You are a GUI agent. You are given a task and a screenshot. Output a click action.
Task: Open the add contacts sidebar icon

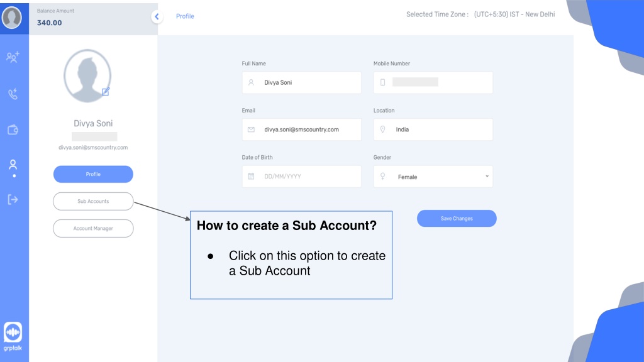coord(13,57)
